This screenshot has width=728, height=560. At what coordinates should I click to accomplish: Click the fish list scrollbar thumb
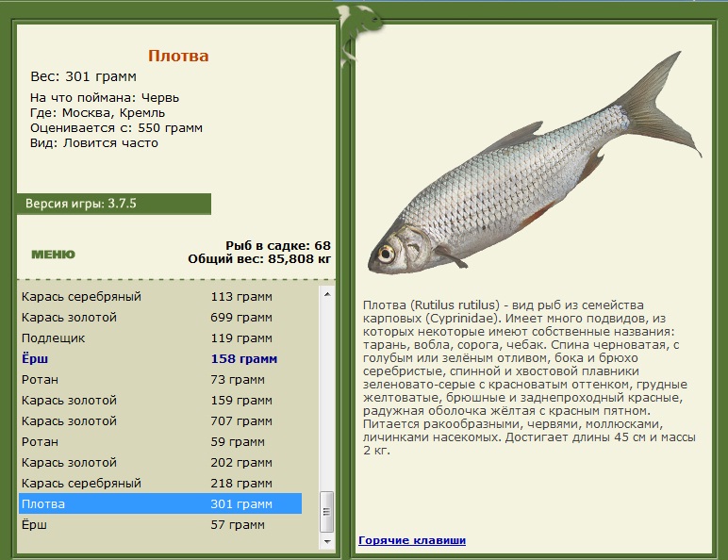tap(327, 512)
